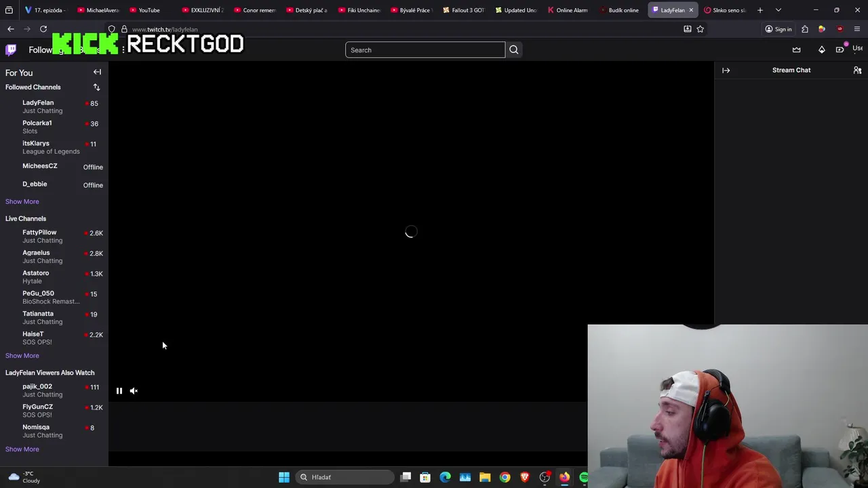Click the site padlock icon
This screenshot has height=488, width=868.
click(x=124, y=29)
